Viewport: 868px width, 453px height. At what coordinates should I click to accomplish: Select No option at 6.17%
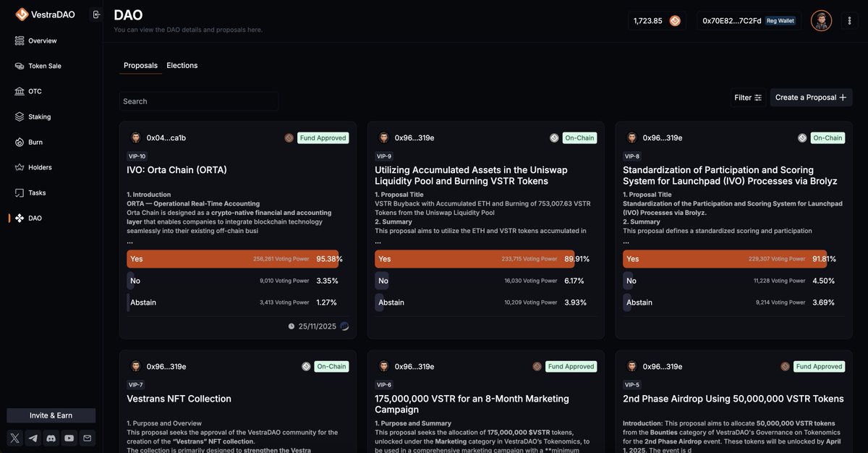pos(483,281)
